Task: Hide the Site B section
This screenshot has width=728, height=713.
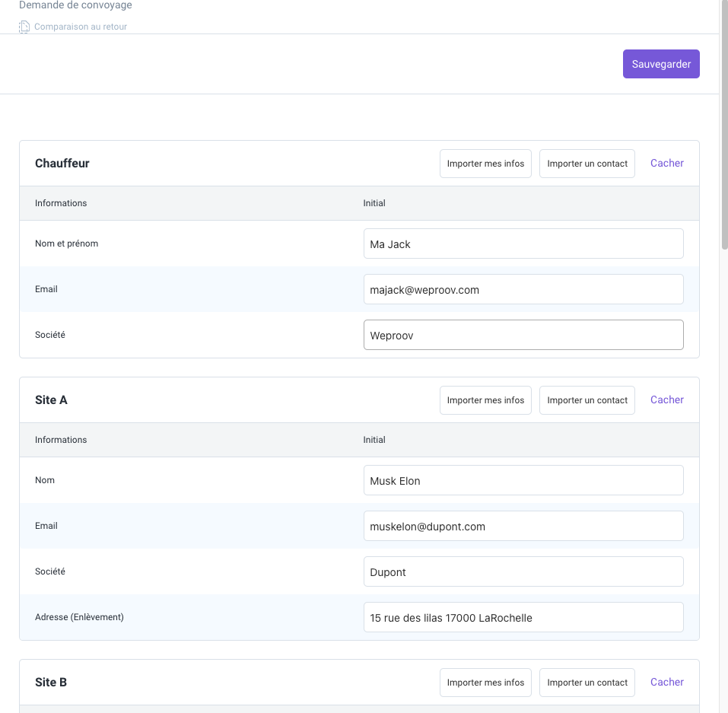Action: [x=666, y=683]
